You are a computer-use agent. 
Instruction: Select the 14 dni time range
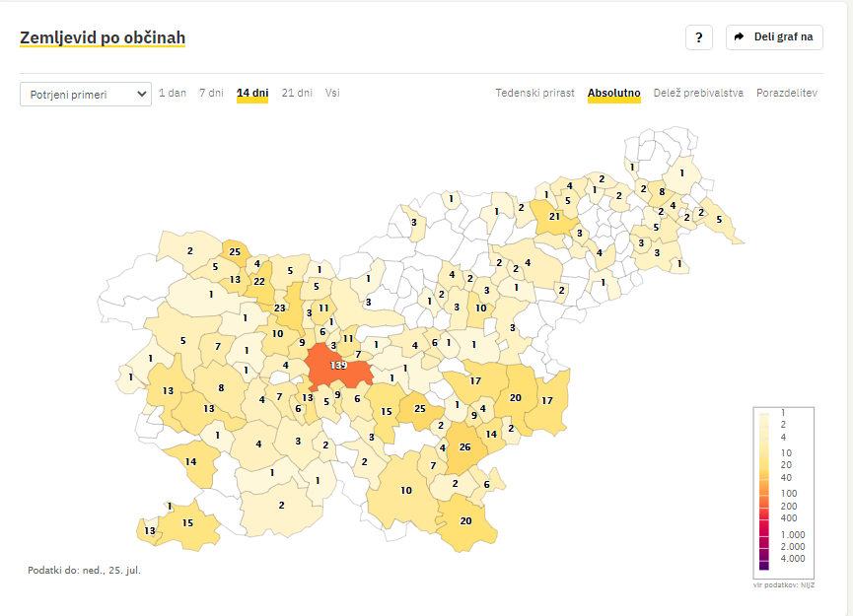[252, 94]
